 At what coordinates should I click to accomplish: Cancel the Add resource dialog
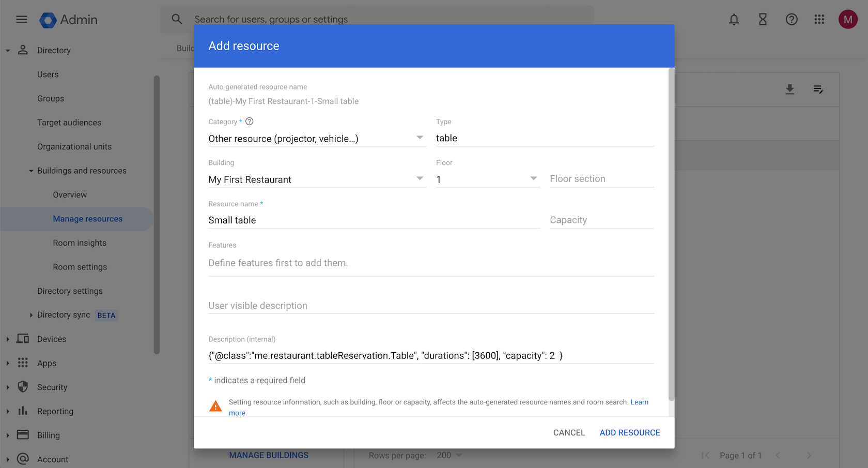point(569,433)
